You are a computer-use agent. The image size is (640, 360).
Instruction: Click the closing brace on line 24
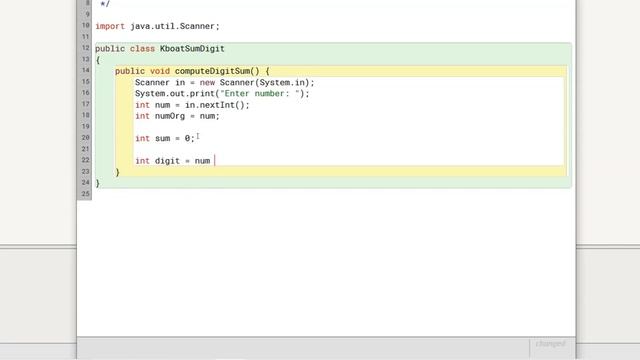click(x=98, y=183)
